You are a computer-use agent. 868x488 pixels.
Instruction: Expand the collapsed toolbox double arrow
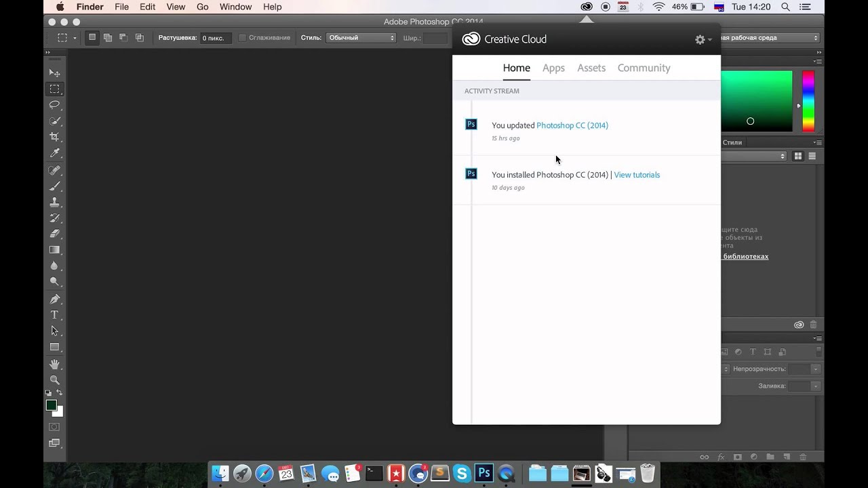pyautogui.click(x=47, y=52)
